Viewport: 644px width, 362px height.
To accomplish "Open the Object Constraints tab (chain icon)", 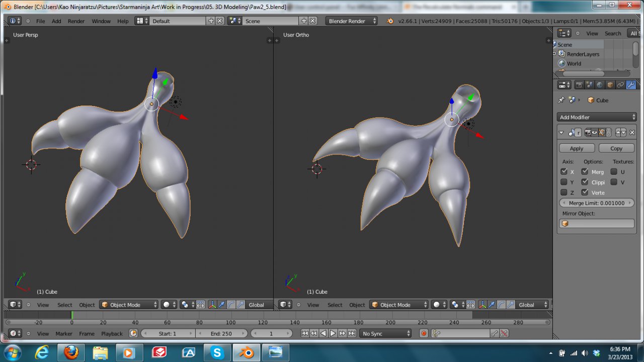I will pos(620,85).
